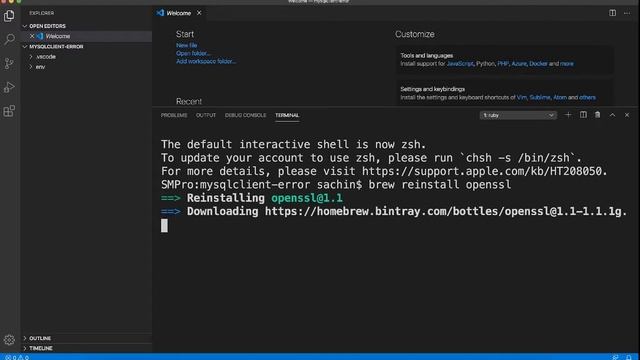The height and width of the screenshot is (360, 640).
Task: Click the Azure support link
Action: pyautogui.click(x=519, y=64)
